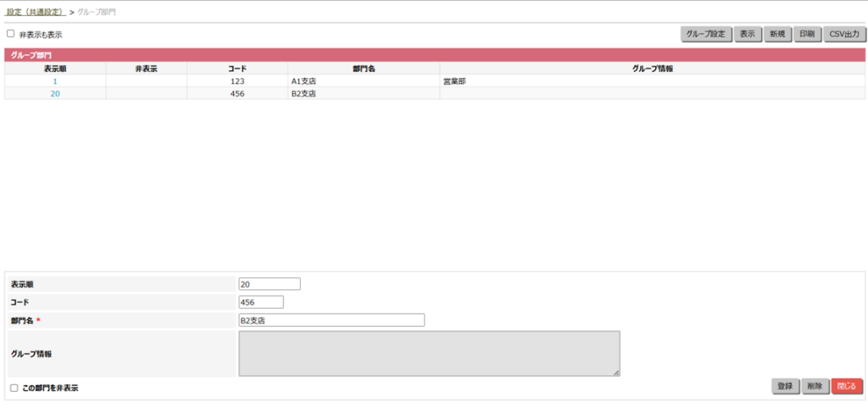Click the 新規 button to create a department
The width and height of the screenshot is (868, 420).
(x=776, y=34)
